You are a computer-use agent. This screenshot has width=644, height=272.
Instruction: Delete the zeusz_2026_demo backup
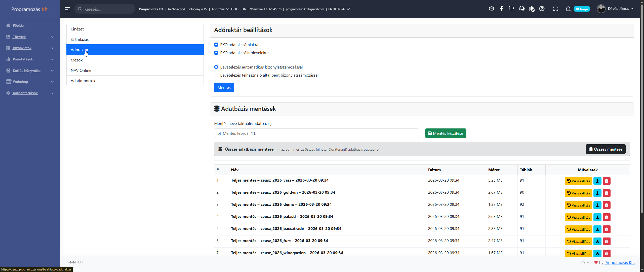[607, 205]
